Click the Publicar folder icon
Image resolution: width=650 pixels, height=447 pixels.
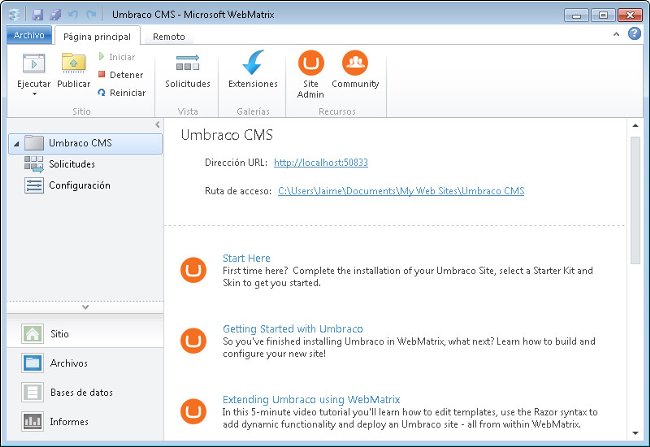tap(74, 63)
